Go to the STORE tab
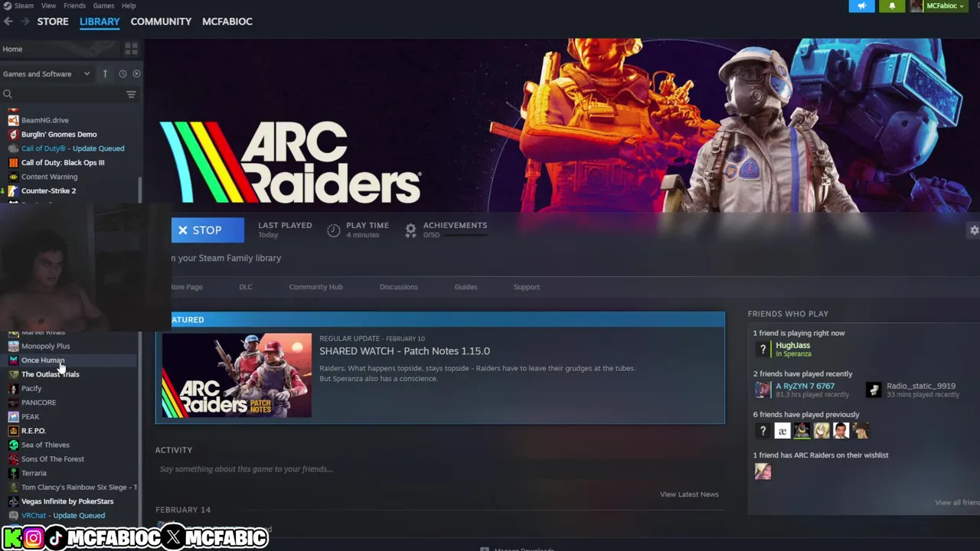This screenshot has width=980, height=551. 53,21
